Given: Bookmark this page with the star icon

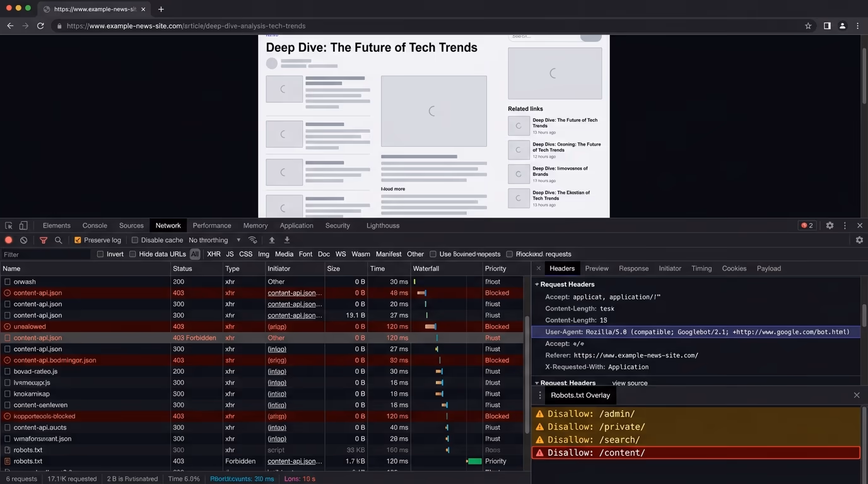Looking at the screenshot, I should point(808,26).
